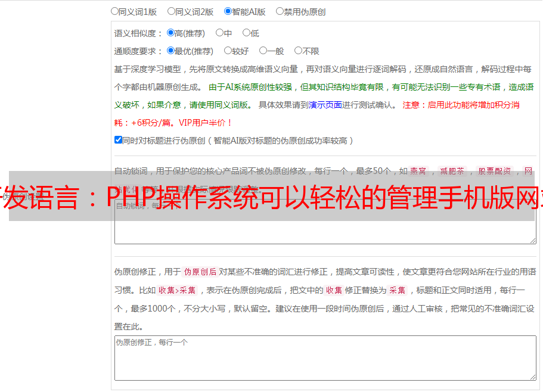Set 通顺度要求 to 最优(推荐)
543x392 pixels.
pyautogui.click(x=170, y=51)
